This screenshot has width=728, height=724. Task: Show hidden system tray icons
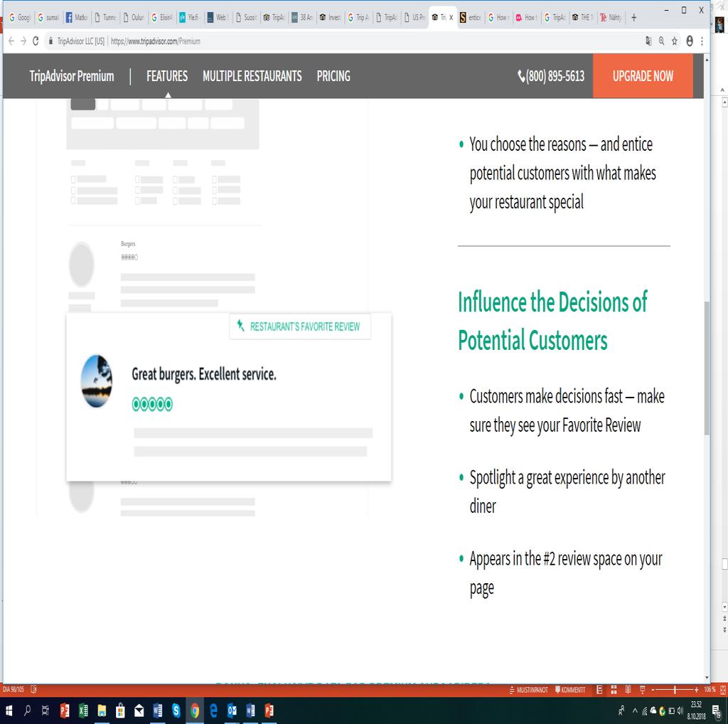(x=635, y=710)
